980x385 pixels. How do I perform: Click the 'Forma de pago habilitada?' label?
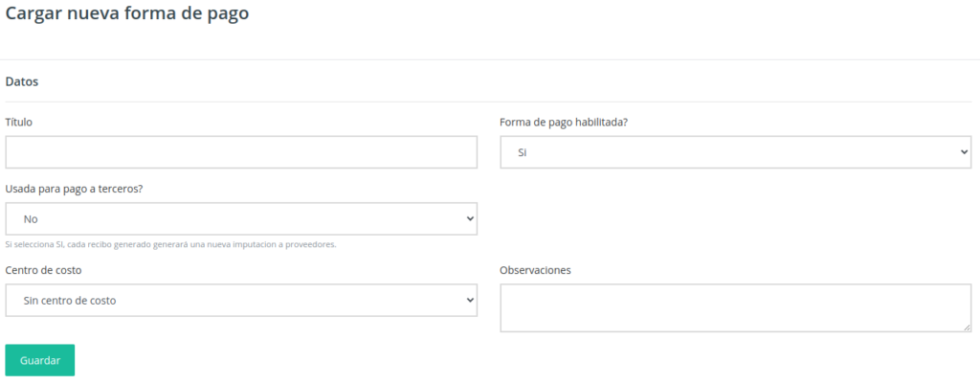click(x=564, y=123)
